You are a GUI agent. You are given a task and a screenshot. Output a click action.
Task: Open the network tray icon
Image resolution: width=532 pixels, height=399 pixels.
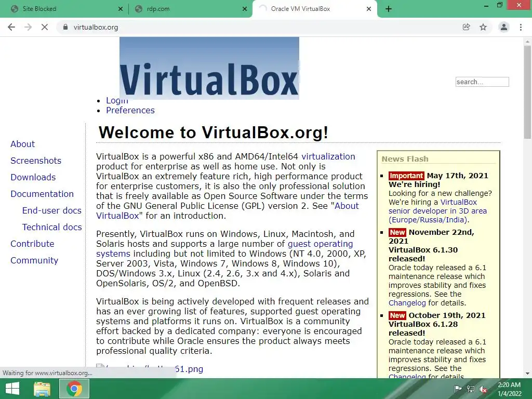[471, 389]
